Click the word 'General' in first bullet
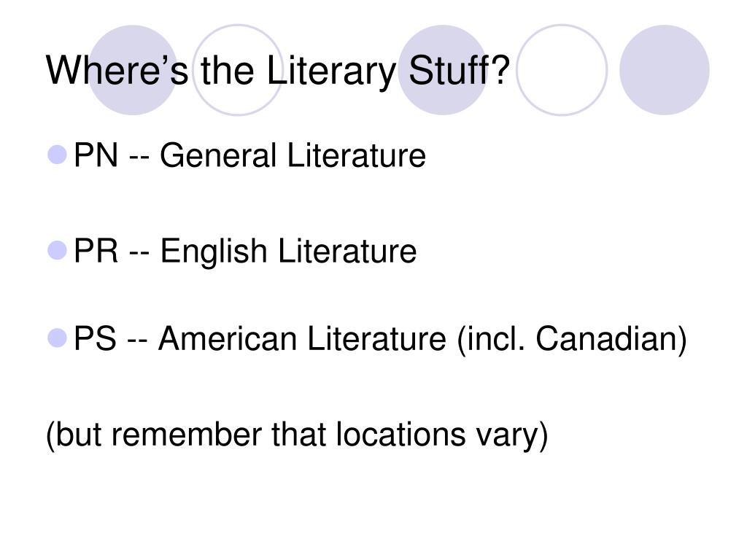747x560 pixels. (217, 155)
